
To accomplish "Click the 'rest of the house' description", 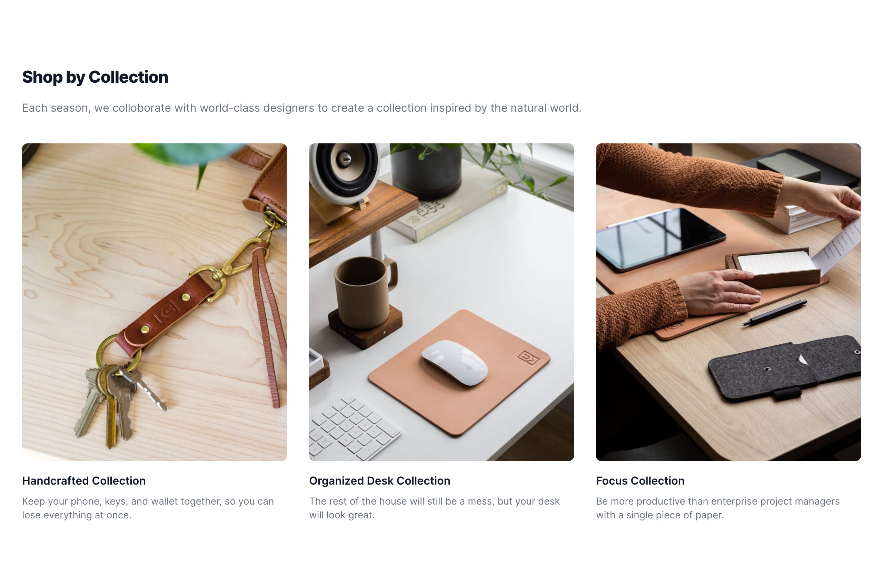I will click(x=434, y=508).
